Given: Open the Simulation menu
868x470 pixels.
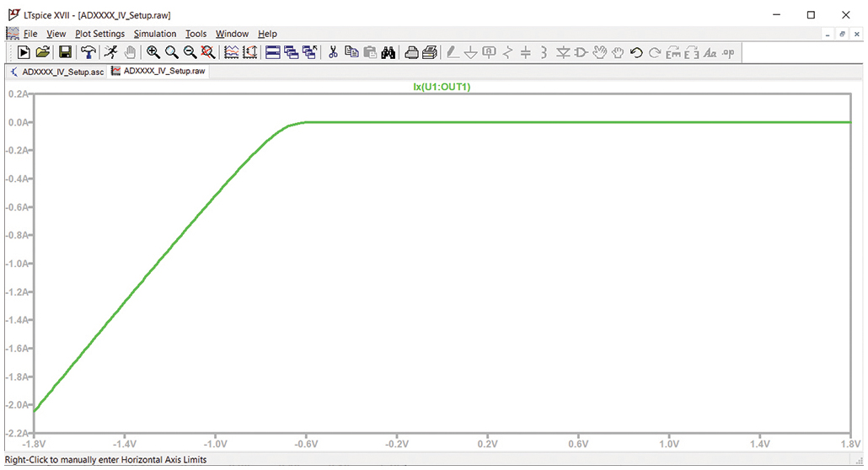Looking at the screenshot, I should (x=155, y=34).
